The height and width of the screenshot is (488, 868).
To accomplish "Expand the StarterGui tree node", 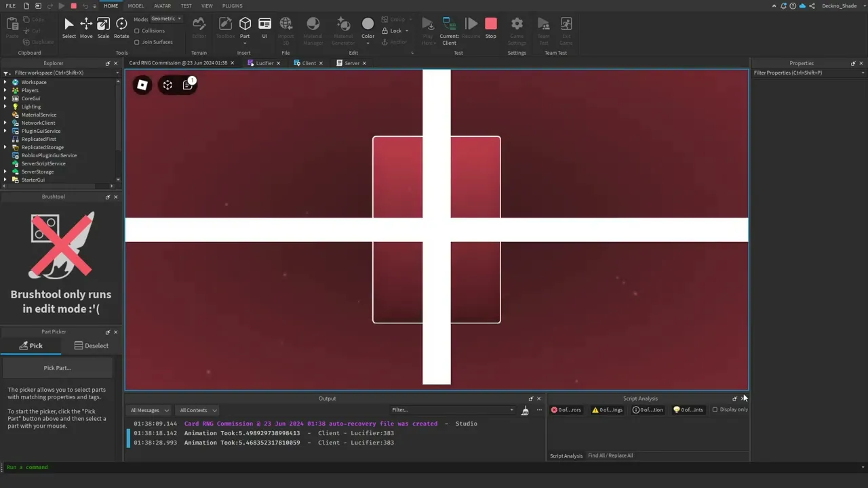I will tap(5, 180).
